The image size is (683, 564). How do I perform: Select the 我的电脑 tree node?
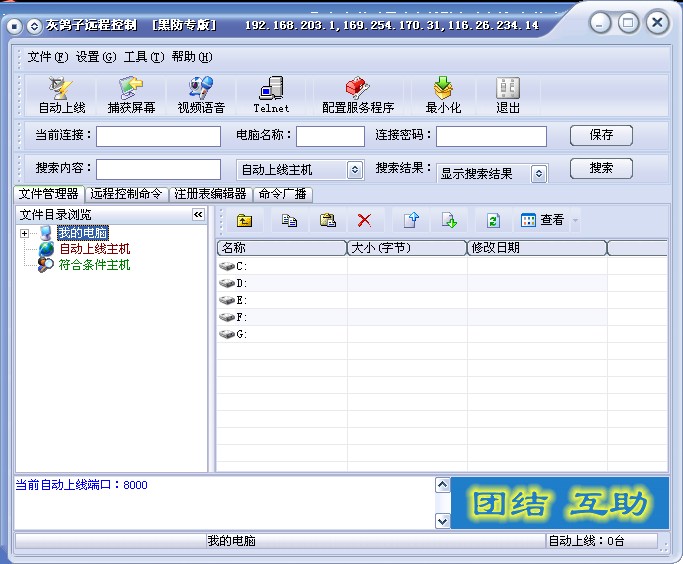pyautogui.click(x=83, y=233)
